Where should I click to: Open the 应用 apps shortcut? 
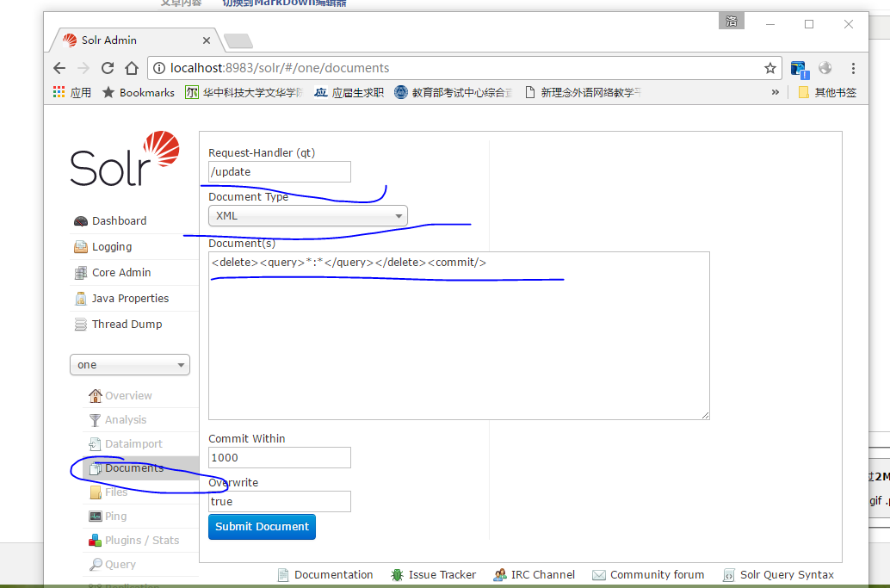click(x=71, y=92)
